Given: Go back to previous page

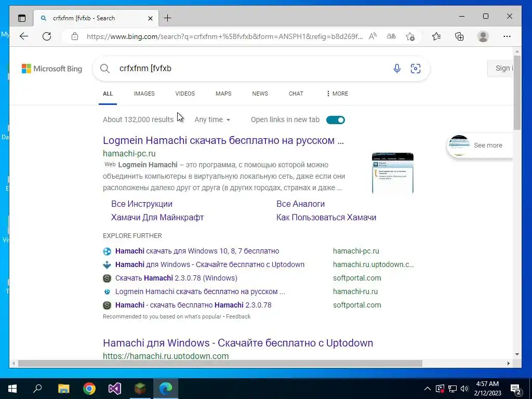Looking at the screenshot, I should (24, 36).
